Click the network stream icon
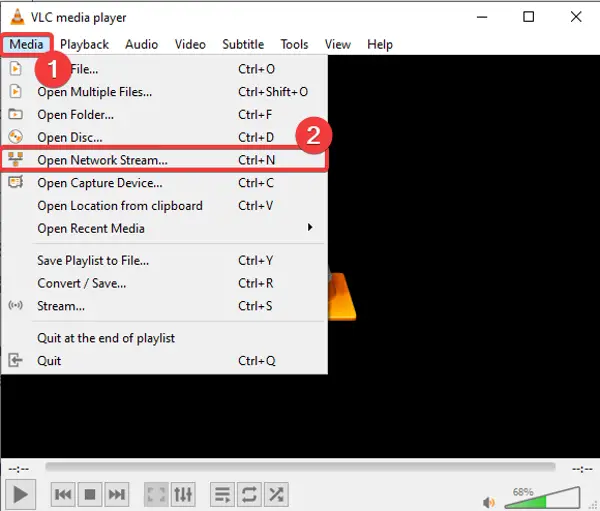This screenshot has height=511, width=600. pyautogui.click(x=16, y=158)
